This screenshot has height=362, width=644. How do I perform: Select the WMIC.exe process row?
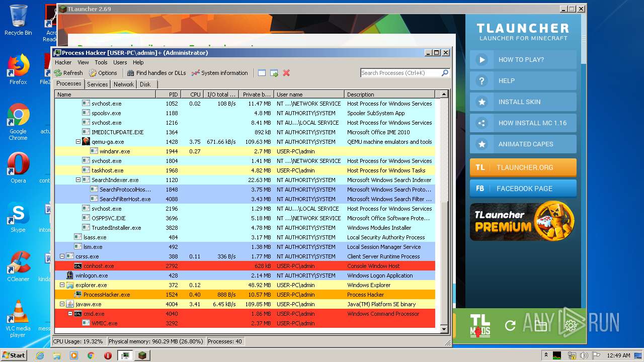(245, 323)
